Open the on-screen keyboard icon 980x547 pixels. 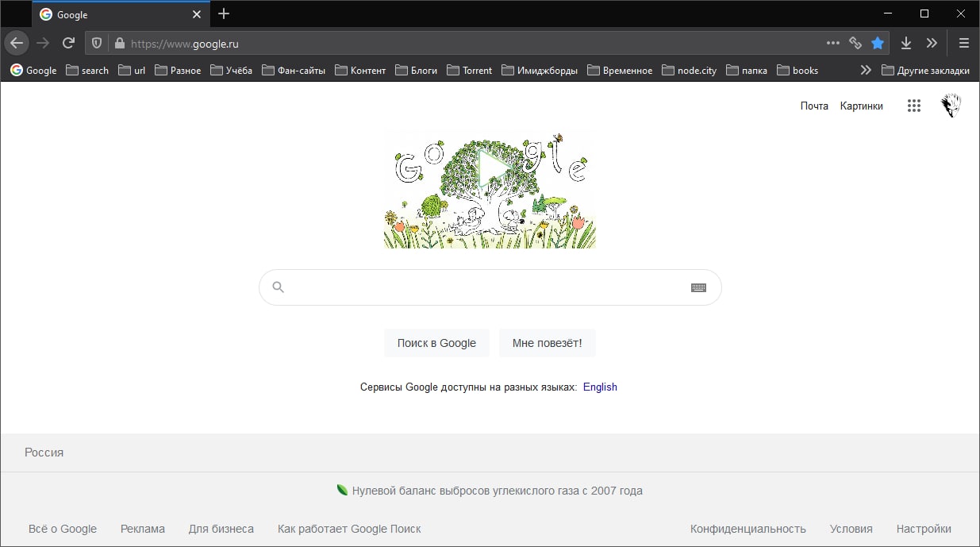coord(698,287)
